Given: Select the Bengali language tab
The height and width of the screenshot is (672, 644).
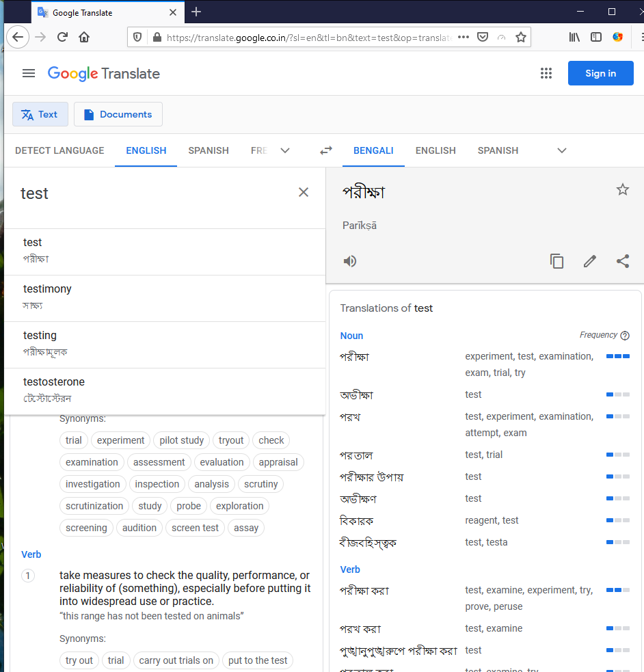Looking at the screenshot, I should pyautogui.click(x=373, y=150).
